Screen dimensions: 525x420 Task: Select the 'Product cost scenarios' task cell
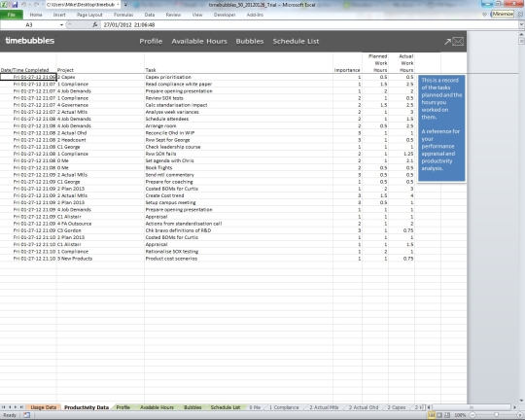pyautogui.click(x=238, y=259)
